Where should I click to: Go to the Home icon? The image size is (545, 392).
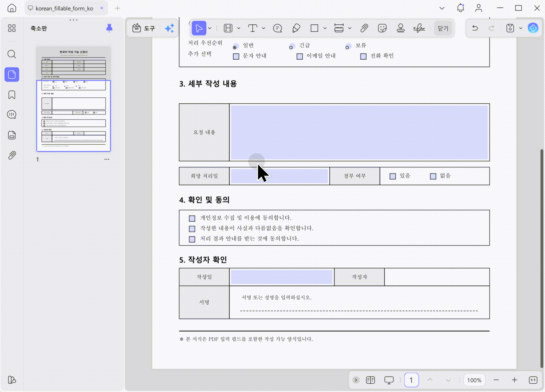pos(12,8)
